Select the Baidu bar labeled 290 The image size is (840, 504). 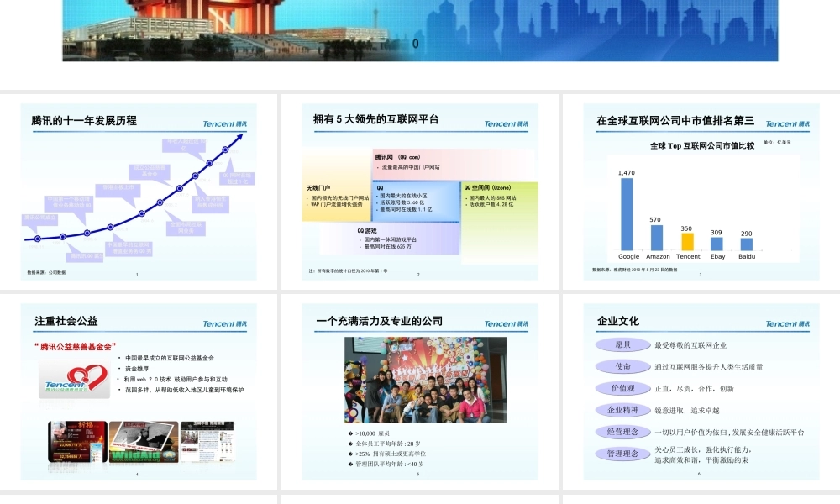[x=747, y=244]
